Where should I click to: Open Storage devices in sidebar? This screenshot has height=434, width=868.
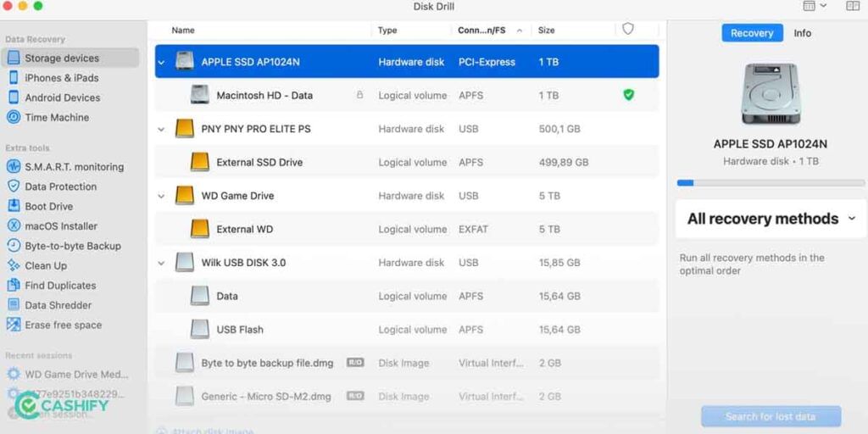[x=70, y=58]
